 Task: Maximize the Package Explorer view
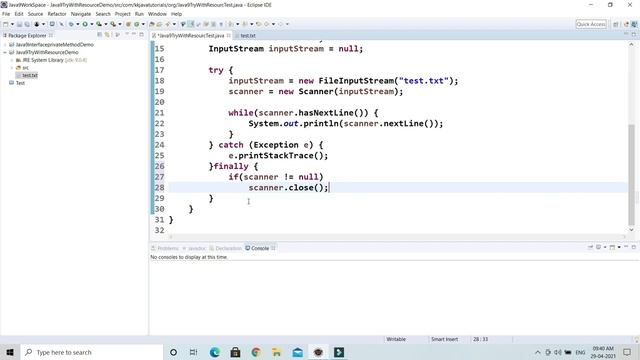142,35
